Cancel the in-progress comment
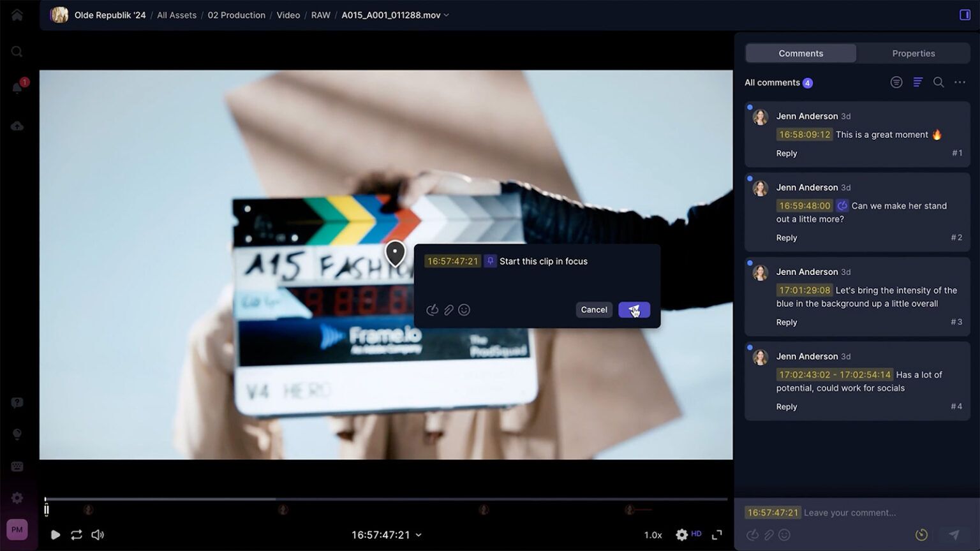980x551 pixels. click(593, 309)
